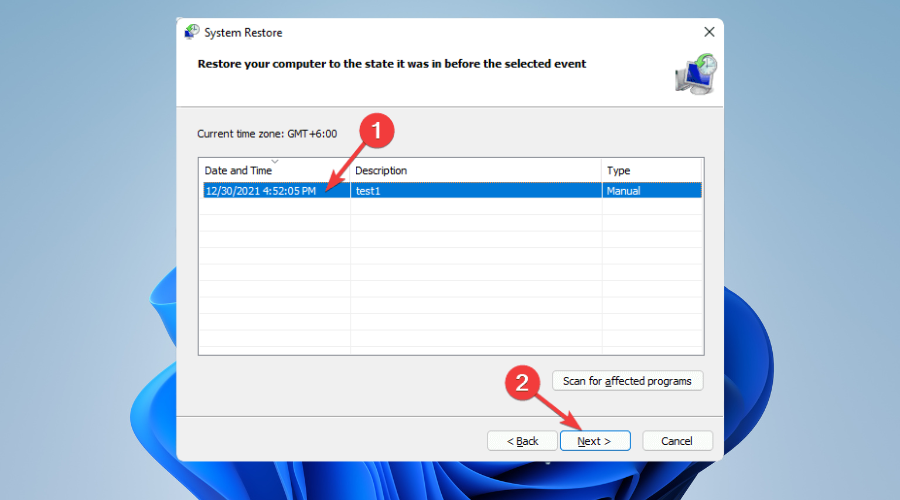Sort by the Type column header
Screen dimensions: 900x500
coord(652,170)
